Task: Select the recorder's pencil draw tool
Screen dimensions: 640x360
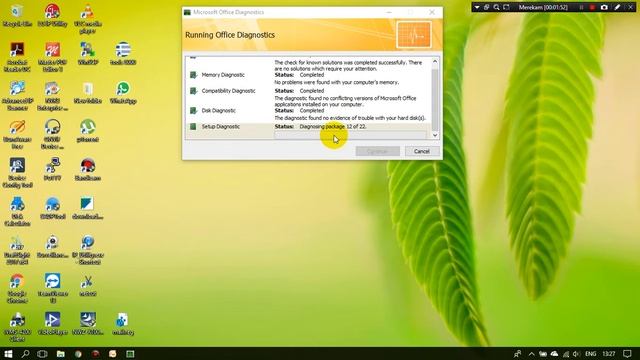Action: pos(618,7)
